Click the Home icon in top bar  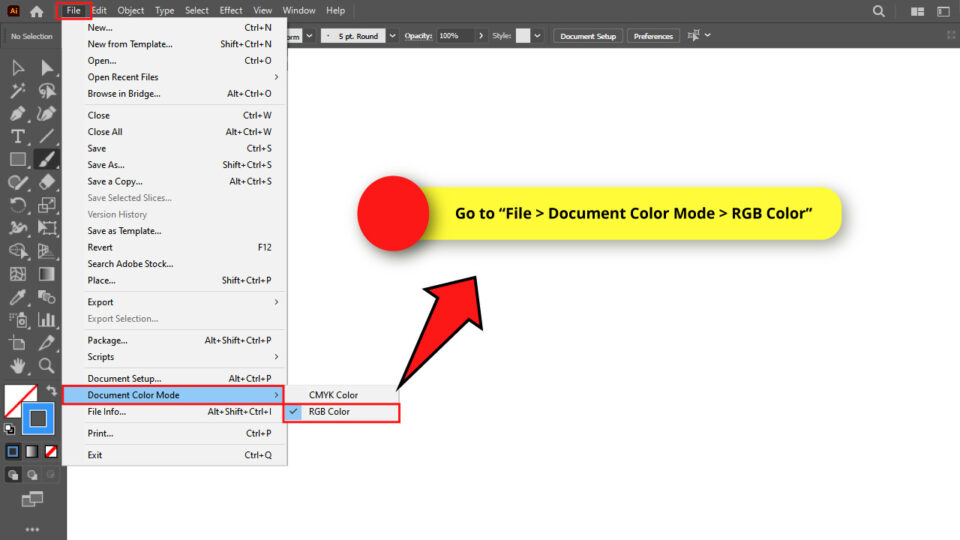pyautogui.click(x=37, y=11)
